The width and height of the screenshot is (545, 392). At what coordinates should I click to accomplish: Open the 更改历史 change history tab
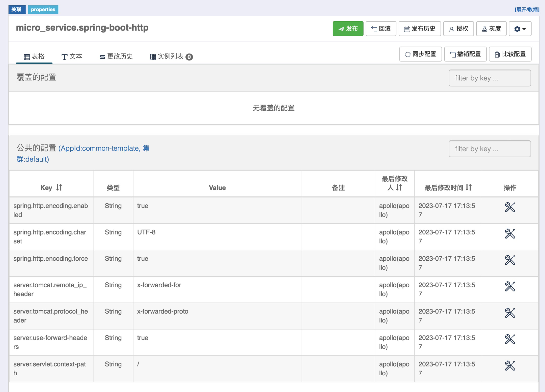coord(116,56)
